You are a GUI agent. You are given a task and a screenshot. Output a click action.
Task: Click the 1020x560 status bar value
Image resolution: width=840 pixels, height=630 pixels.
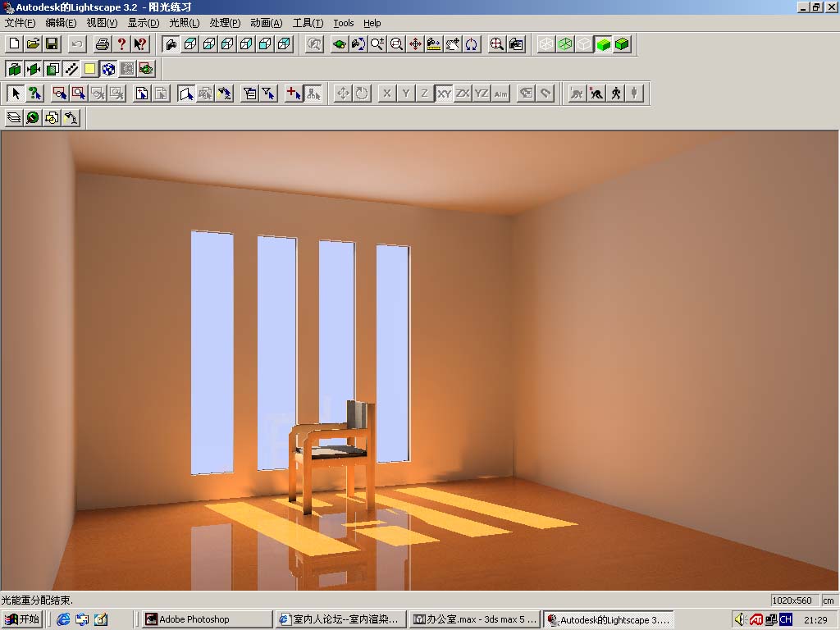[795, 600]
